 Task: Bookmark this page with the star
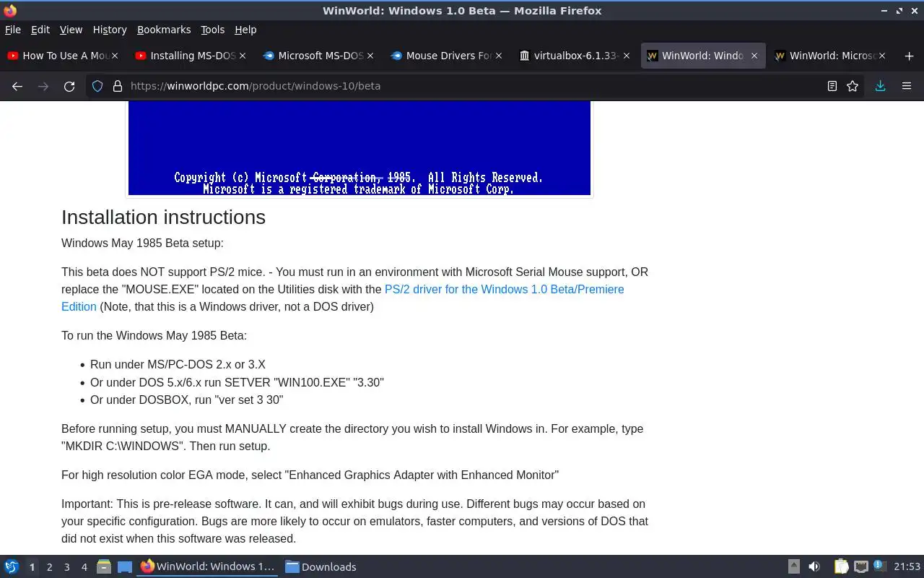853,86
